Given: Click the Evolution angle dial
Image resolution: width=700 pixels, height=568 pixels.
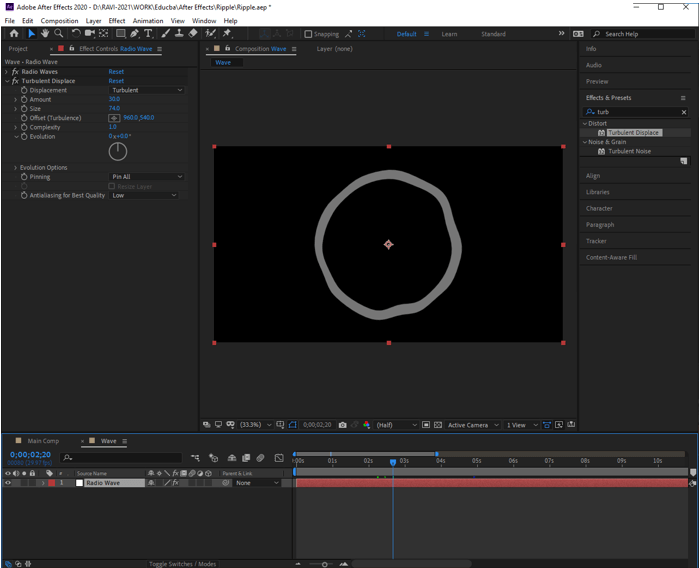Looking at the screenshot, I should (118, 152).
